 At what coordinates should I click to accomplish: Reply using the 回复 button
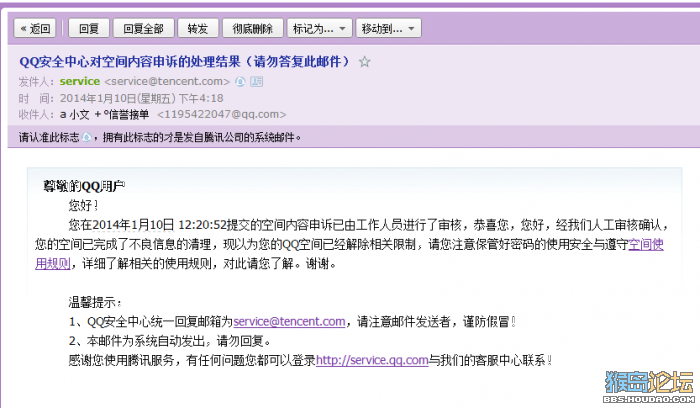coord(88,29)
